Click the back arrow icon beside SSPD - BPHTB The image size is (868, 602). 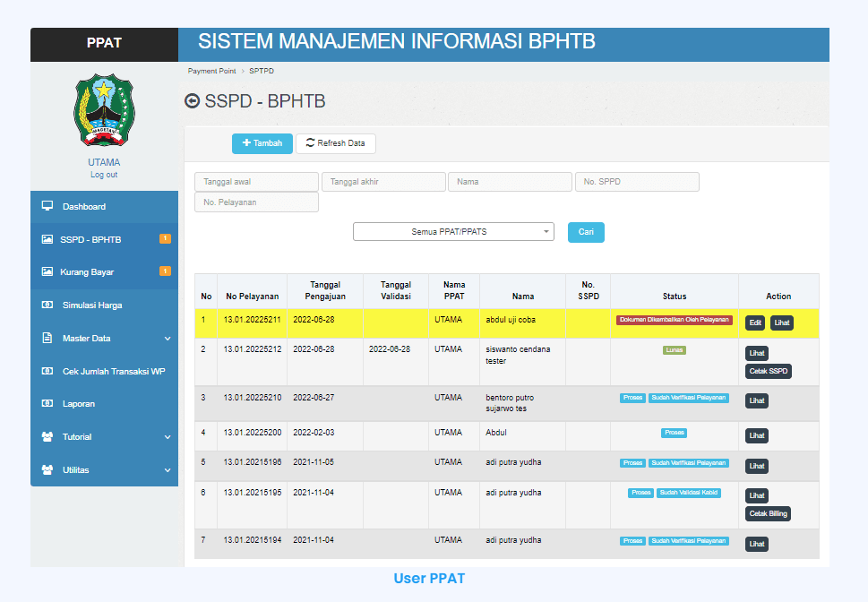click(x=192, y=101)
